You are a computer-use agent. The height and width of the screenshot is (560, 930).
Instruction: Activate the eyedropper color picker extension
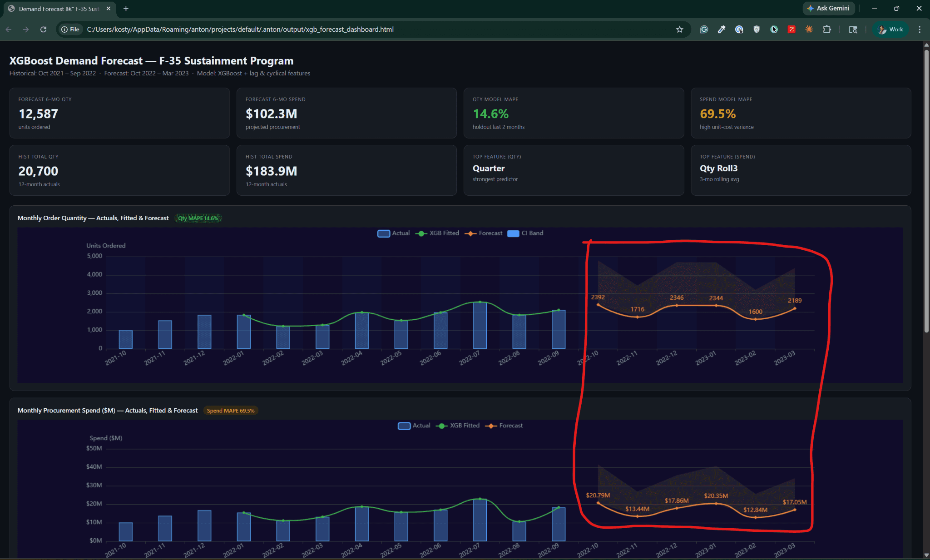[722, 30]
